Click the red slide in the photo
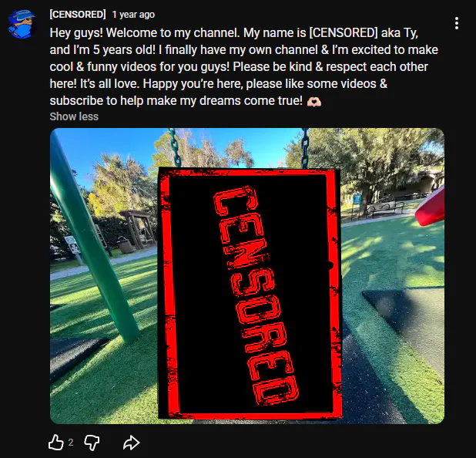The height and width of the screenshot is (458, 476). pos(430,207)
